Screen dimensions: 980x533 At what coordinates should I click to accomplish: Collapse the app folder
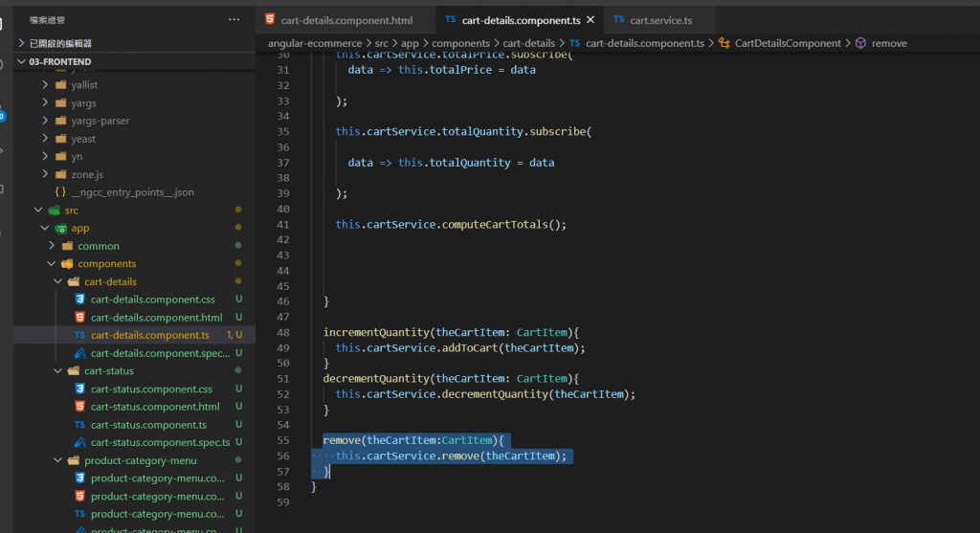point(45,228)
